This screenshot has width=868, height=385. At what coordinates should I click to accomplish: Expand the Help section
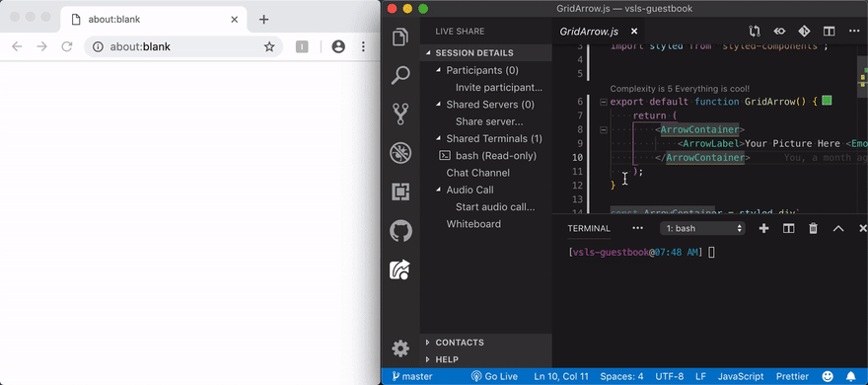pyautogui.click(x=428, y=359)
